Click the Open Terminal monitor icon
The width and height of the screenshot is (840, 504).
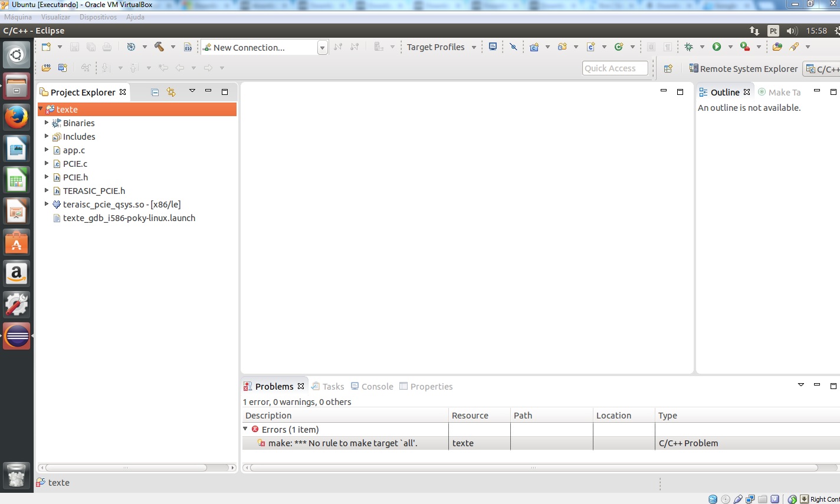(x=493, y=47)
